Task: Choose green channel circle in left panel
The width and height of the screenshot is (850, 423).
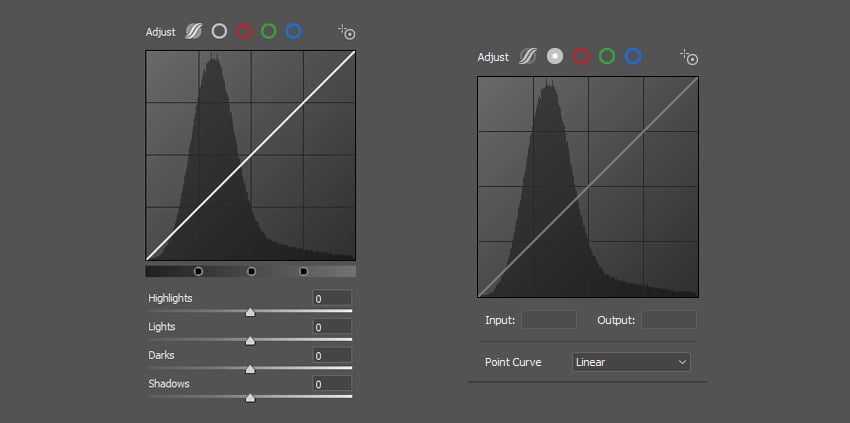Action: pos(268,31)
